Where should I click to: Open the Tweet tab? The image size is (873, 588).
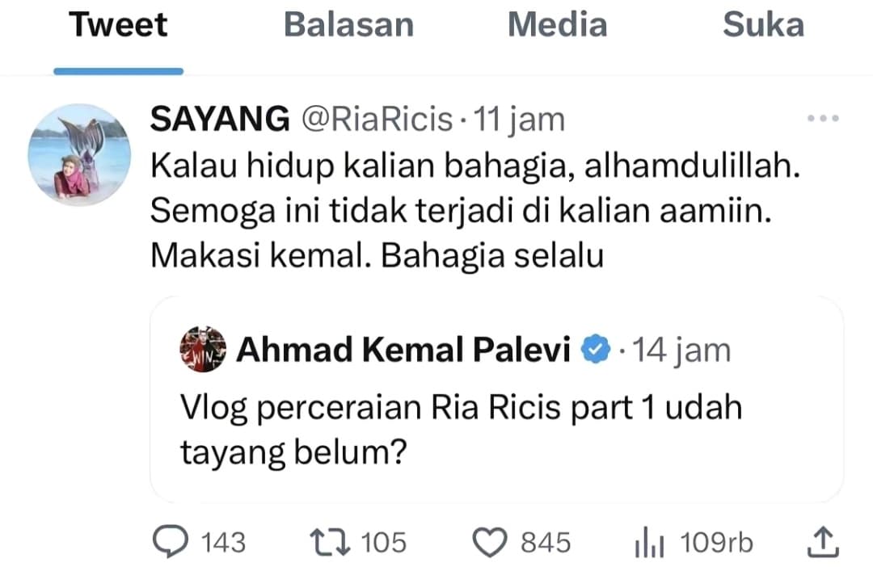[x=118, y=26]
